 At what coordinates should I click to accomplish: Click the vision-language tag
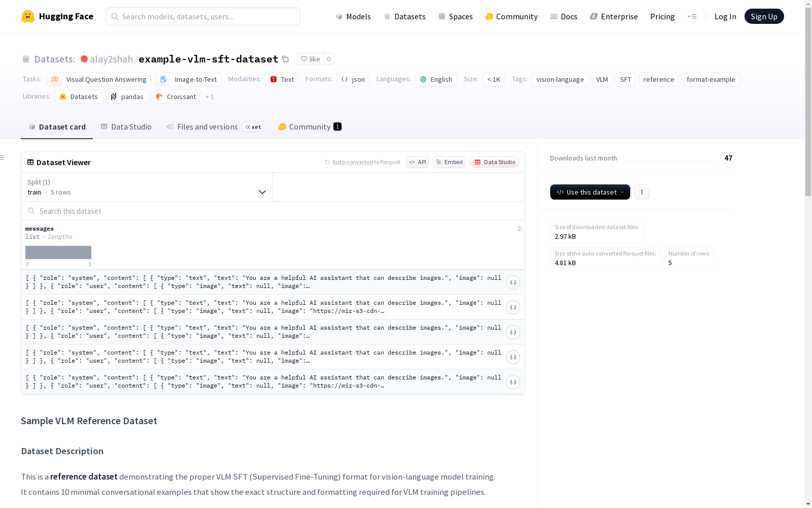coord(560,79)
